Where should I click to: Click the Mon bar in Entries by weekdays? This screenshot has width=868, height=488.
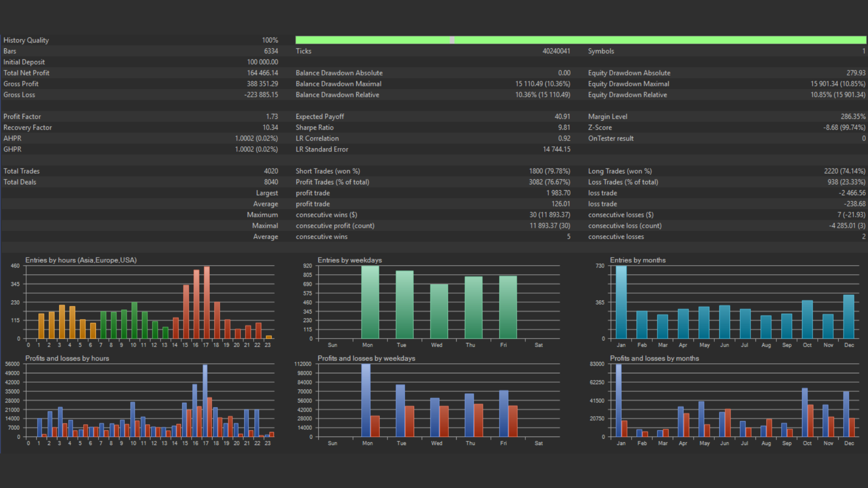[370, 303]
